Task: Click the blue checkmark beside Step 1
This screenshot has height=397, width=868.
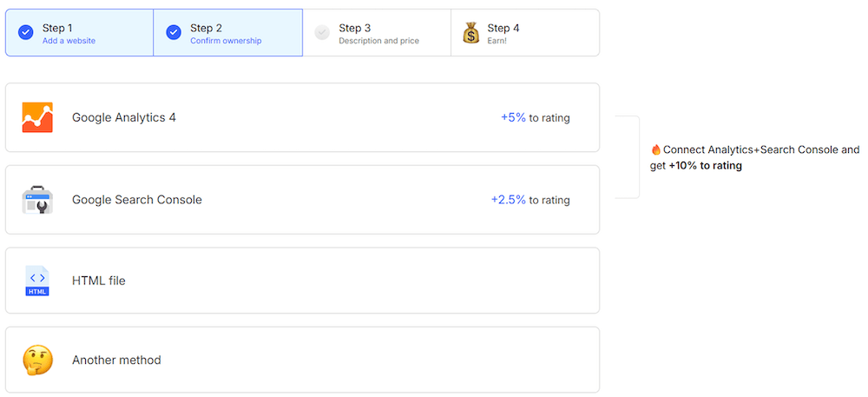Action: coord(25,33)
